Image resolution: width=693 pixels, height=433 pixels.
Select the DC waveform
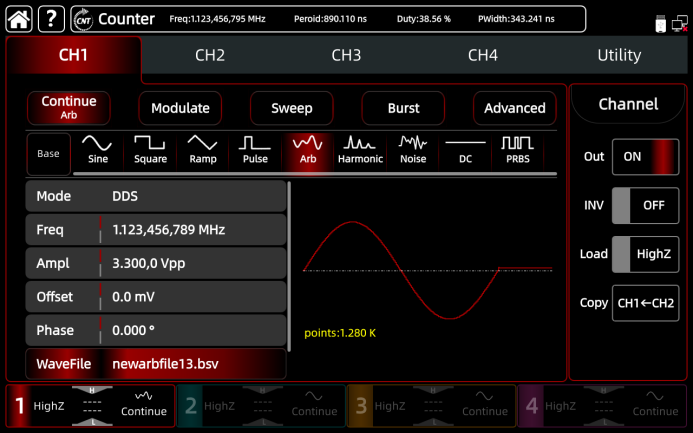tap(465, 150)
